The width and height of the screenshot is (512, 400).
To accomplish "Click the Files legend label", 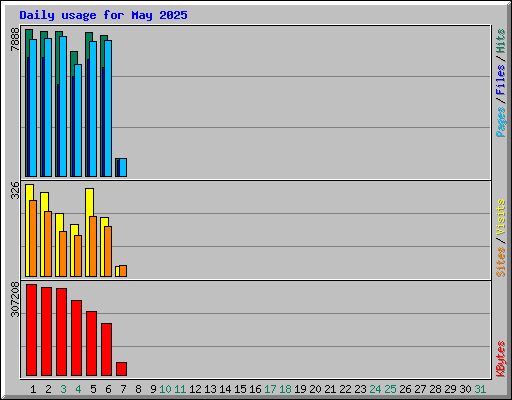I will [x=500, y=80].
